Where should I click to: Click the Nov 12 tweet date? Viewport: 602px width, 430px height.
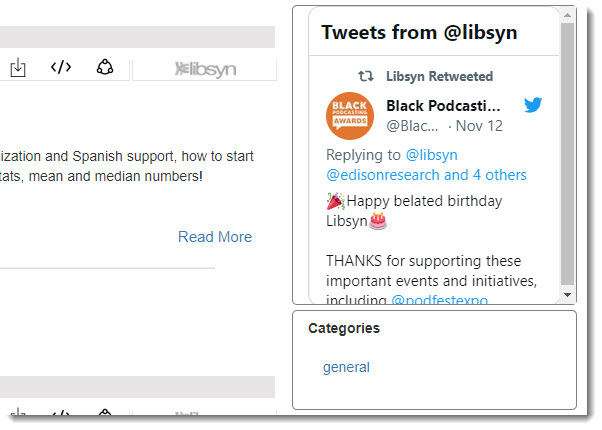tap(479, 126)
